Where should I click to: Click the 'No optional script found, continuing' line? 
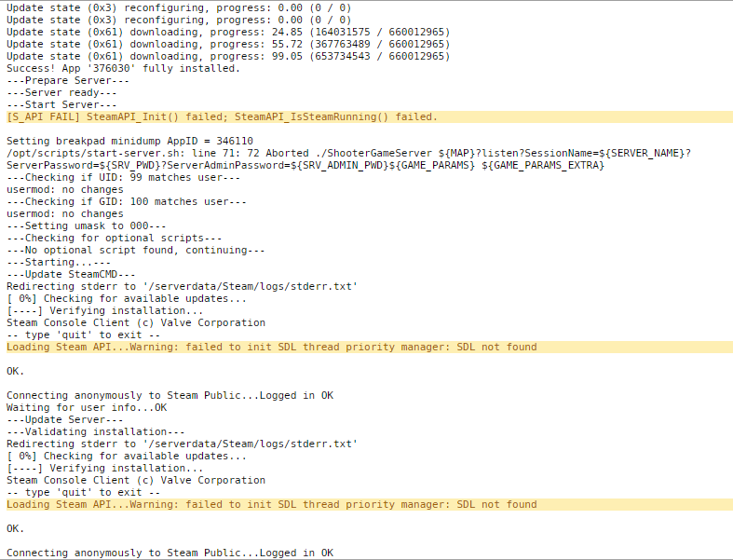coord(136,251)
